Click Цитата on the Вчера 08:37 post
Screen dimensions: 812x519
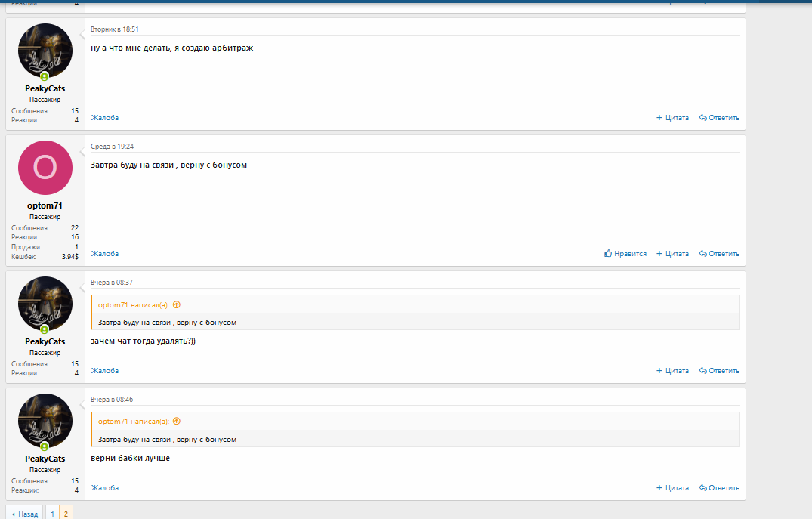672,371
